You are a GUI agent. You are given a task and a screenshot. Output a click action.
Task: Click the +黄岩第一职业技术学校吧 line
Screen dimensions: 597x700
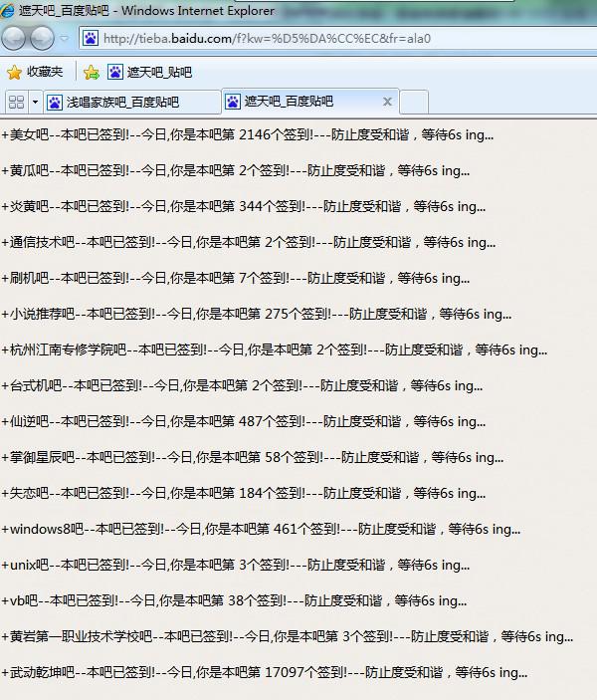(287, 636)
